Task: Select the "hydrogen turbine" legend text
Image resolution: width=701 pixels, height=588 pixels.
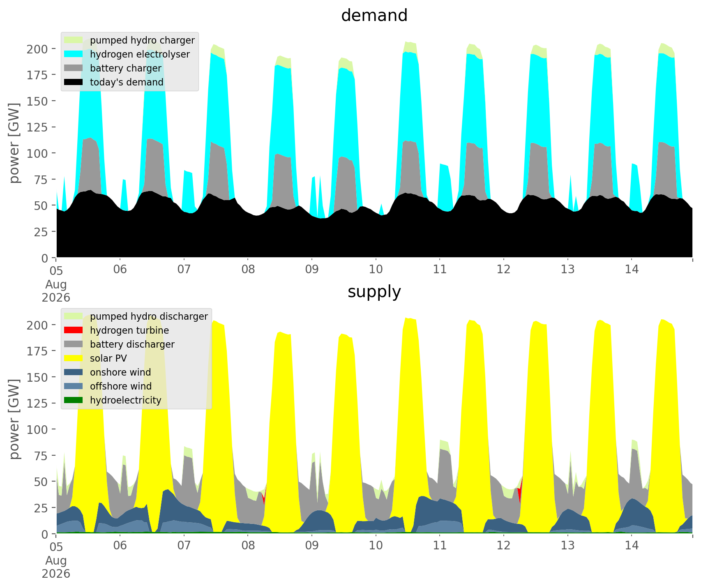Action: point(129,330)
